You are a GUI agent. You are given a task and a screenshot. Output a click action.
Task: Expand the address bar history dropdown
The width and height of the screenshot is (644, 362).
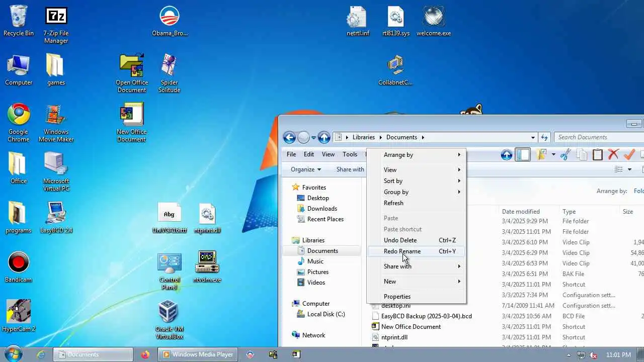[x=533, y=137]
